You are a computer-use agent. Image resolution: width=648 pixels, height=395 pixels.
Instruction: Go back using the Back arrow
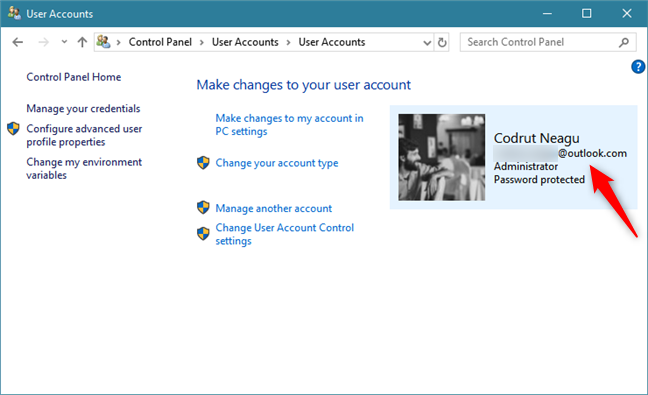tap(18, 42)
